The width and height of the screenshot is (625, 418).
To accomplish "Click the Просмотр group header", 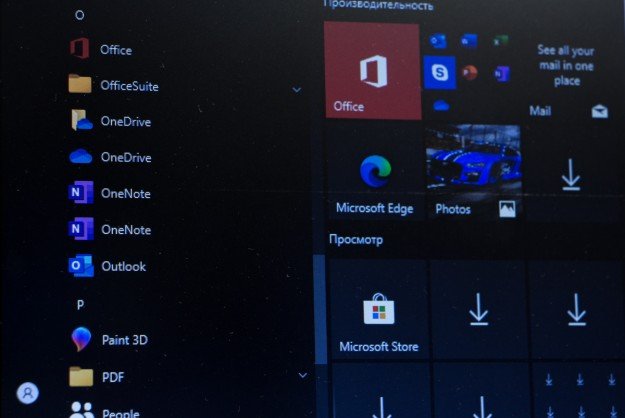I will (x=356, y=240).
